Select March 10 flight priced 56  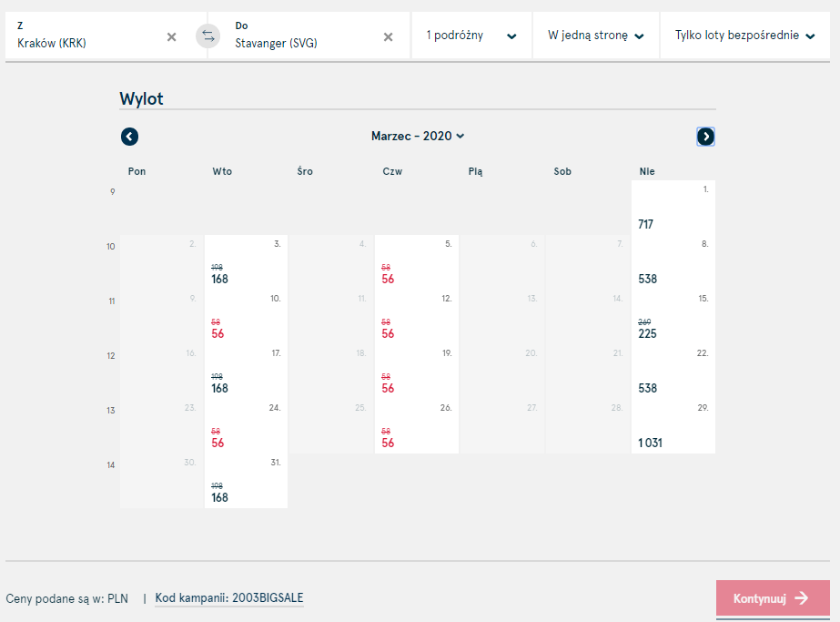click(247, 318)
